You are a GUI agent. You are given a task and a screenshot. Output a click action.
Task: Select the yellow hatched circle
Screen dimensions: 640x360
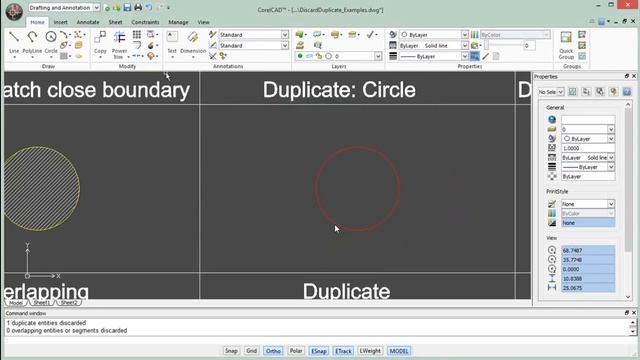41,189
